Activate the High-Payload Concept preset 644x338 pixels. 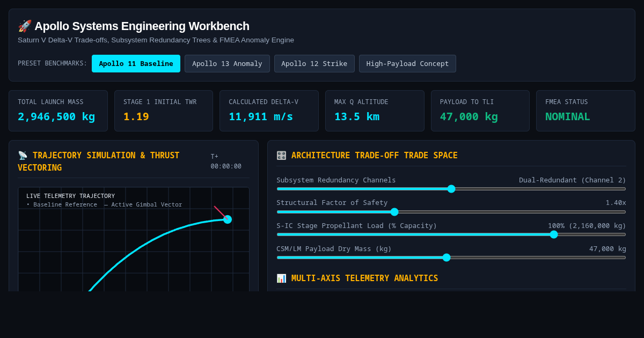(x=407, y=63)
